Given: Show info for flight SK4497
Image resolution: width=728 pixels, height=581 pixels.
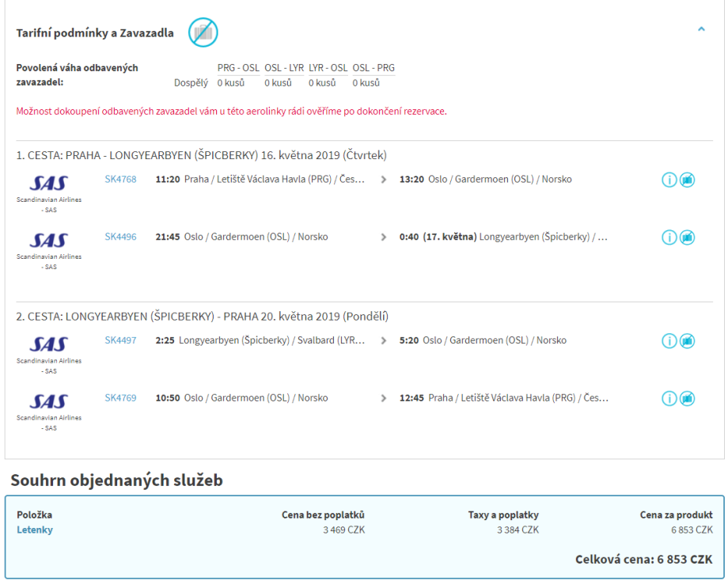Looking at the screenshot, I should 669,341.
